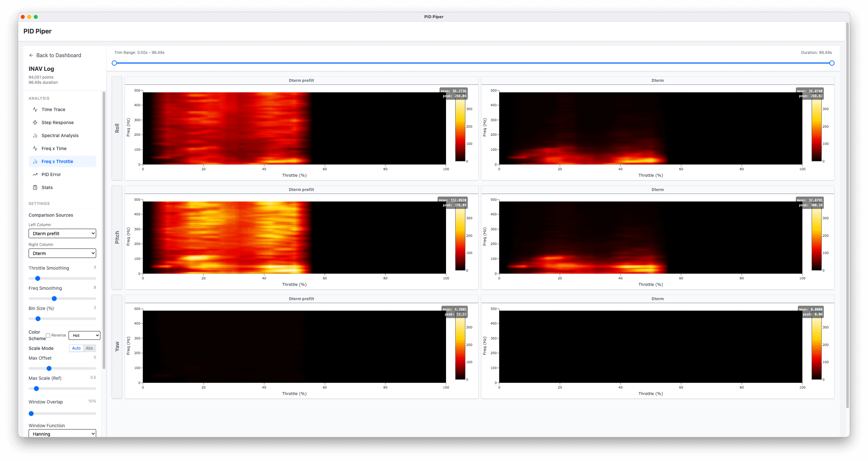Screen dimensions: 868x461
Task: Switch Scale Mode to Abs
Action: pos(89,348)
